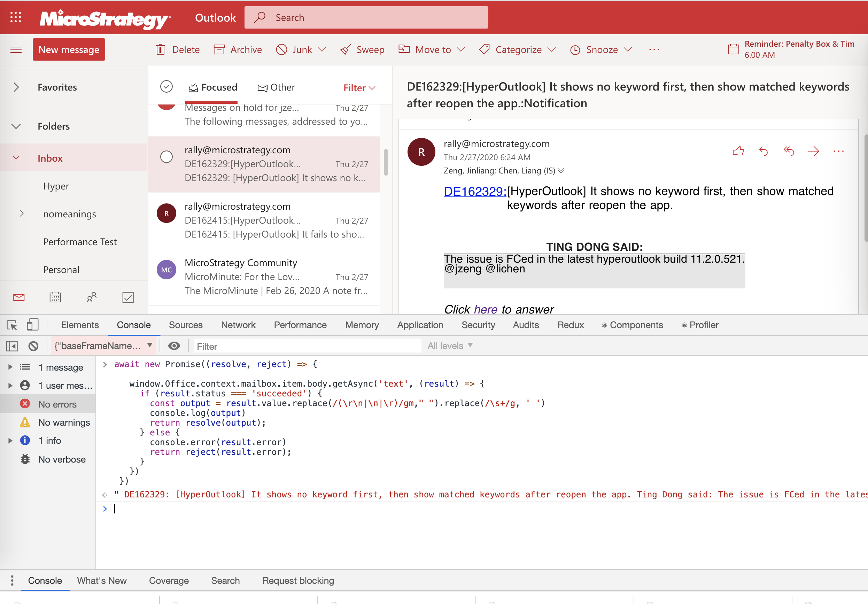Image resolution: width=868 pixels, height=604 pixels.
Task: Open the All levels log filter dropdown
Action: tap(449, 346)
